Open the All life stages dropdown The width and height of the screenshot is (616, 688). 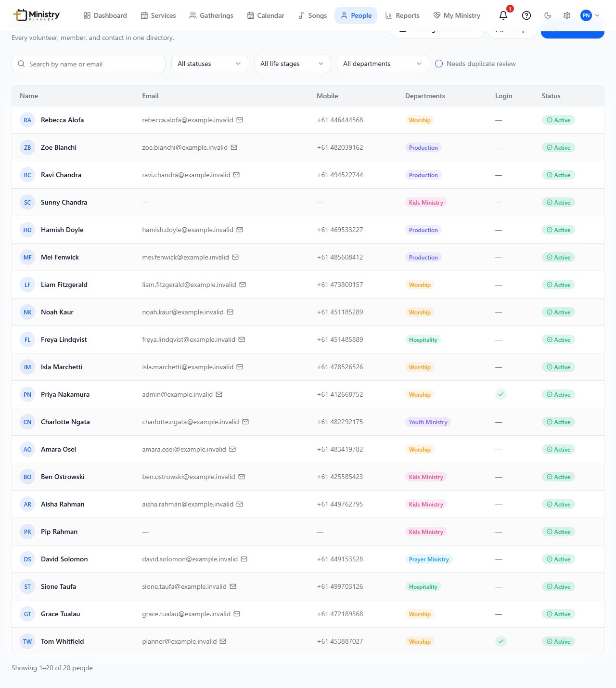[292, 64]
